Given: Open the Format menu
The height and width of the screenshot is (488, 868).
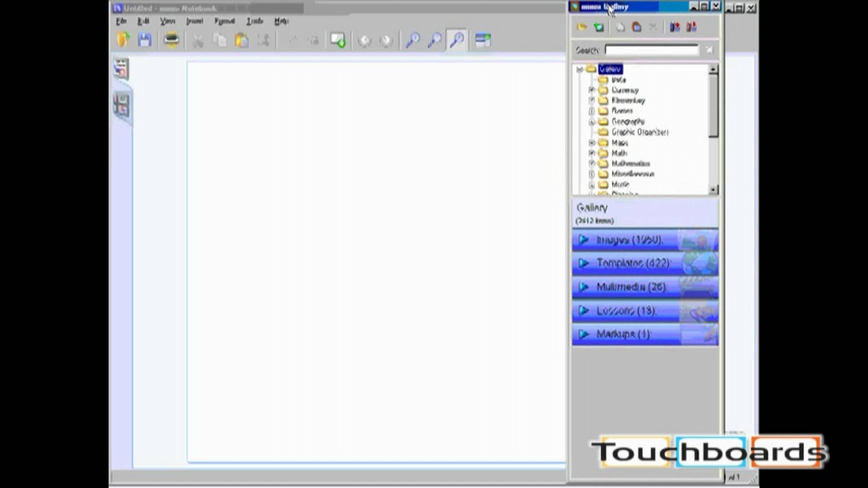Looking at the screenshot, I should click(224, 22).
